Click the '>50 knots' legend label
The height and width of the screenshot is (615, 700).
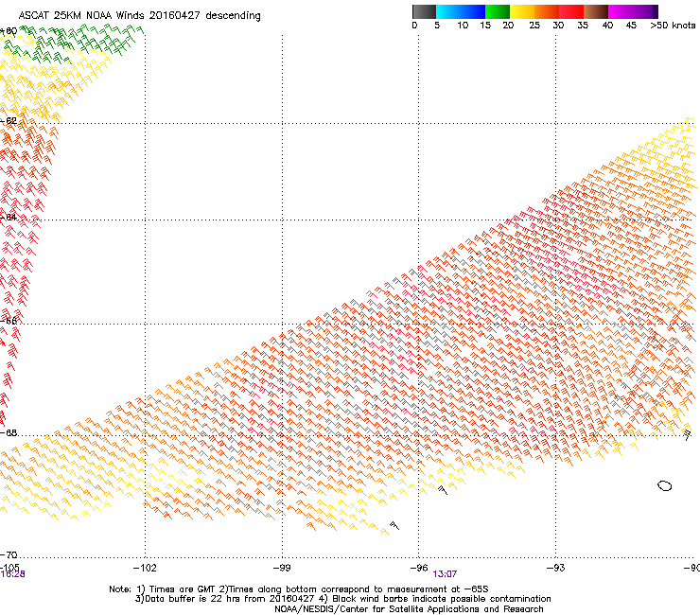point(673,25)
